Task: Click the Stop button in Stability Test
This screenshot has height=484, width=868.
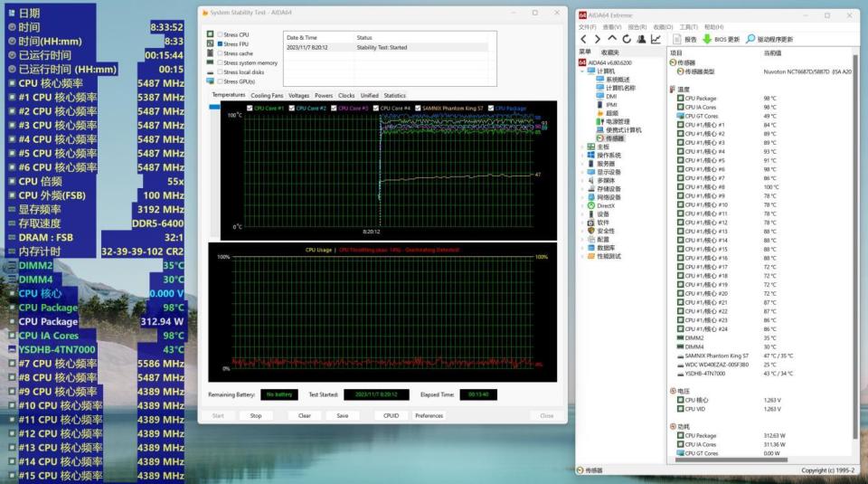Action: [256, 415]
